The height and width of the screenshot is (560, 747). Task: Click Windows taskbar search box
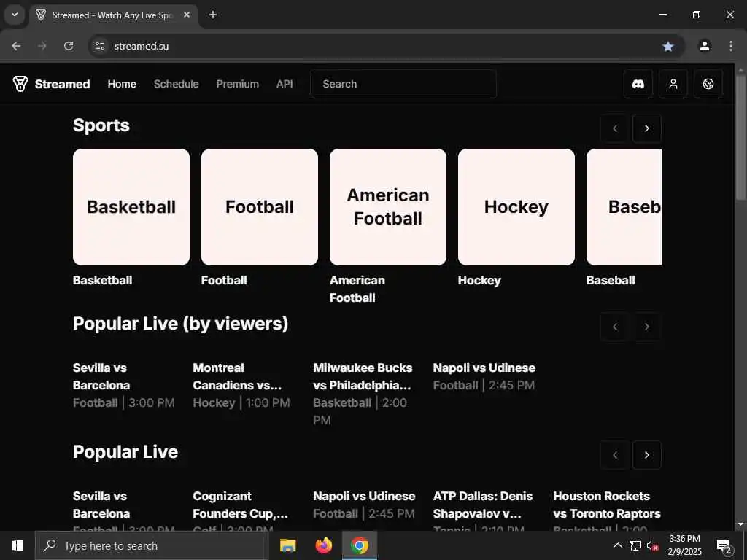coord(152,545)
